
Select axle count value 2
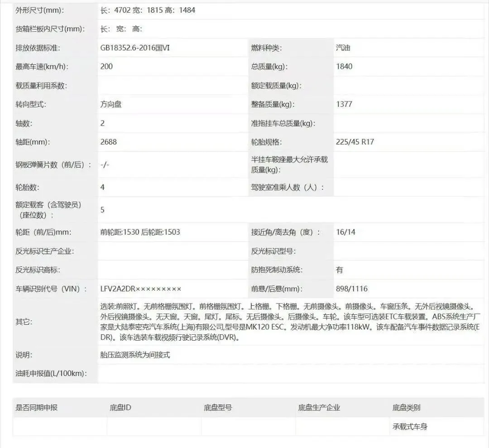(102, 123)
